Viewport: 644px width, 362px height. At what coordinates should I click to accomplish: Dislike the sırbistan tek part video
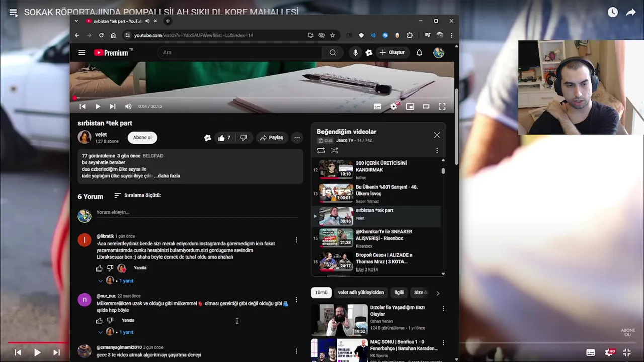[244, 138]
